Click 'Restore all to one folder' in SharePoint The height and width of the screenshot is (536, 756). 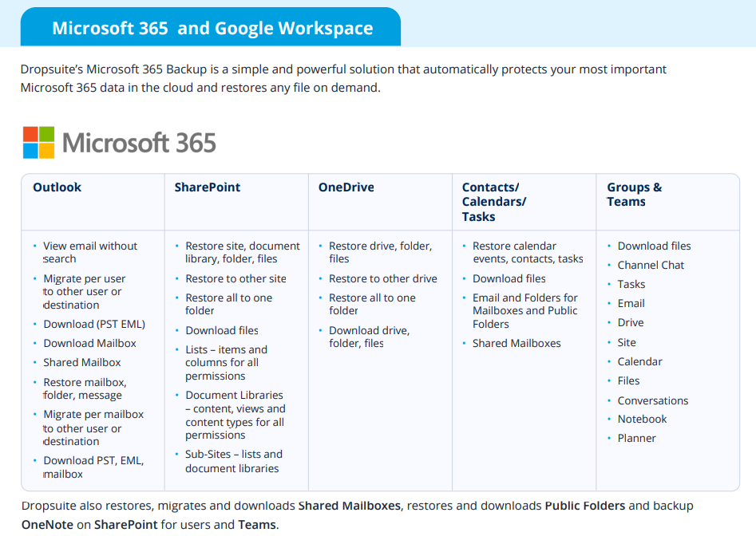(x=229, y=305)
